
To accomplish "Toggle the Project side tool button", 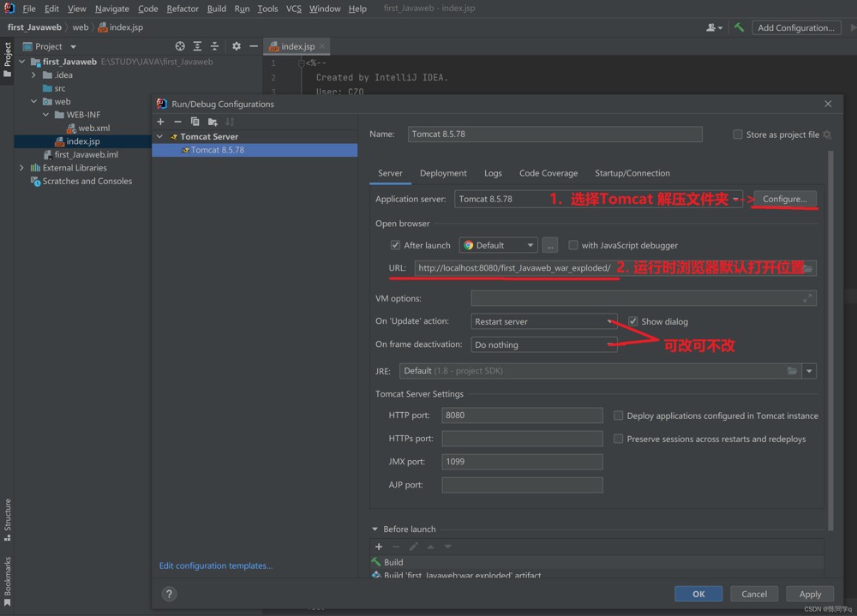I will point(8,60).
